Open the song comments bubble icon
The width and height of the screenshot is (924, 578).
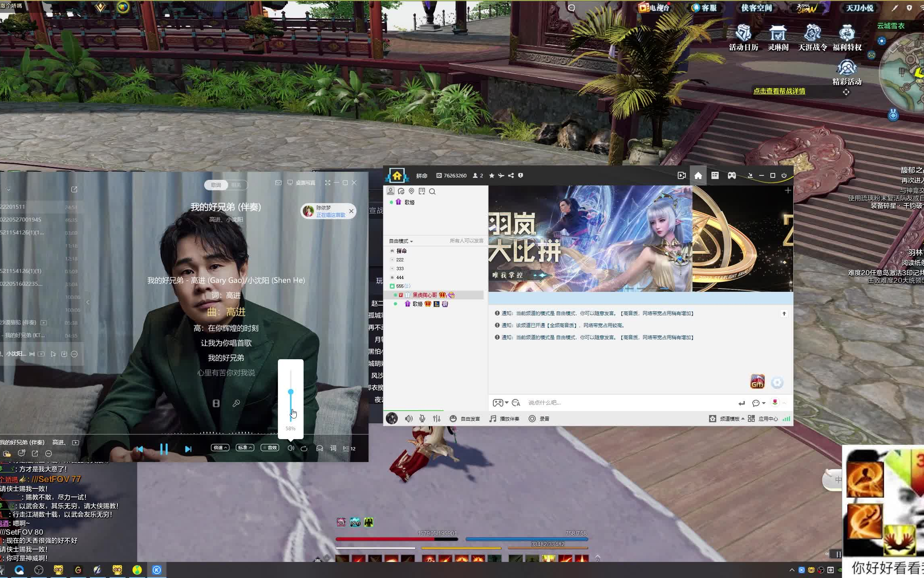click(22, 454)
